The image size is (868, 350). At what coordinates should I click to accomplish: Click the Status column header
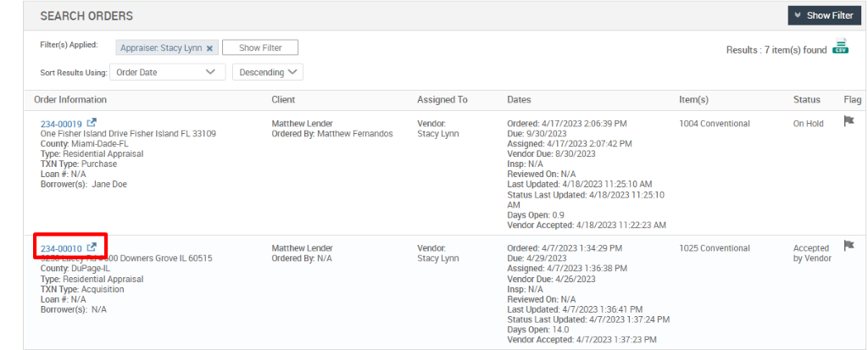pos(807,100)
